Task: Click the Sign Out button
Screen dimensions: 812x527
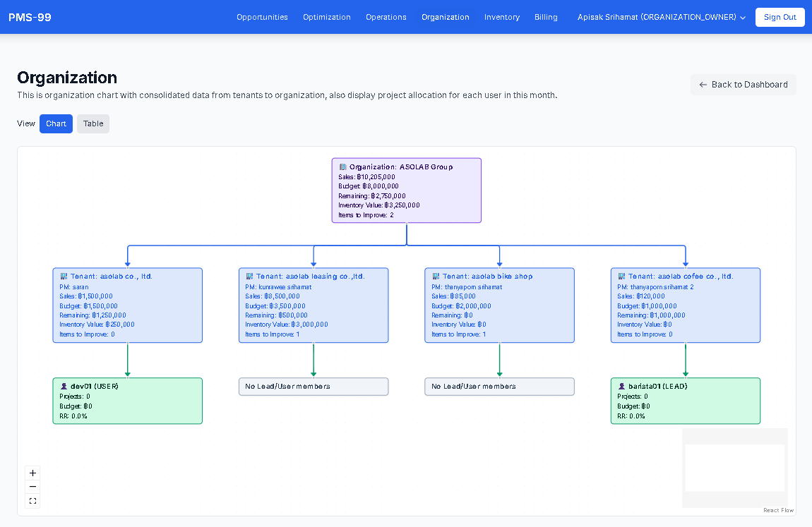Action: [780, 17]
